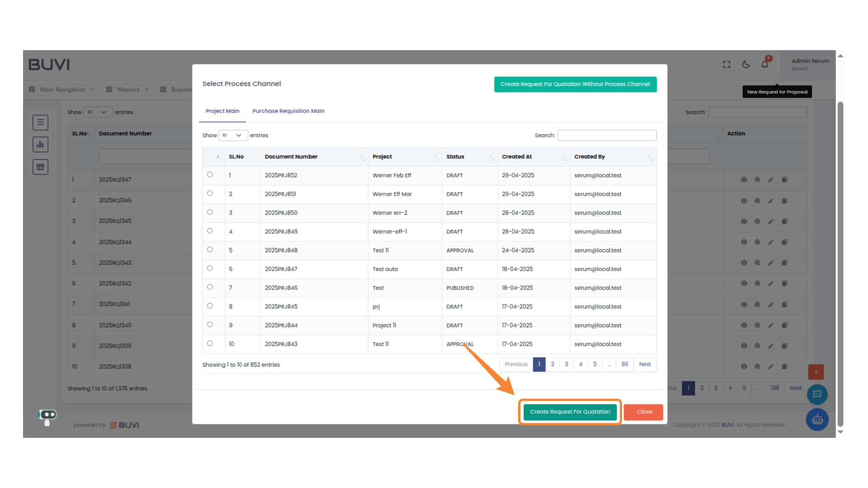
Task: Switch to the Purchase Requisition Main tab
Action: pyautogui.click(x=288, y=111)
